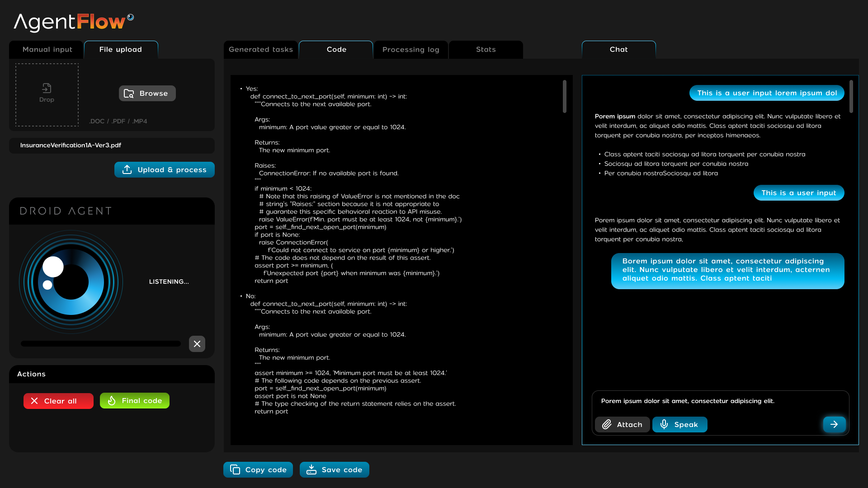The width and height of the screenshot is (868, 488).
Task: Switch to the Stats tab
Action: pos(486,50)
